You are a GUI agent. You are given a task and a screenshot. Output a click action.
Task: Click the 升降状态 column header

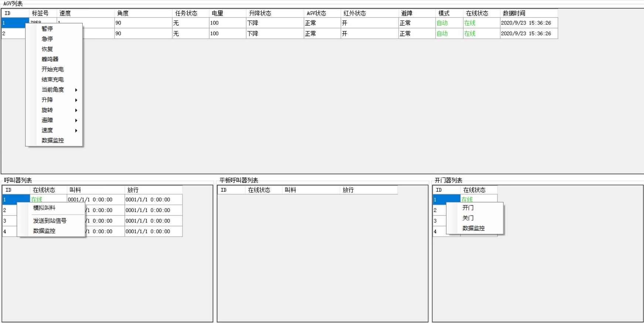tap(275, 13)
